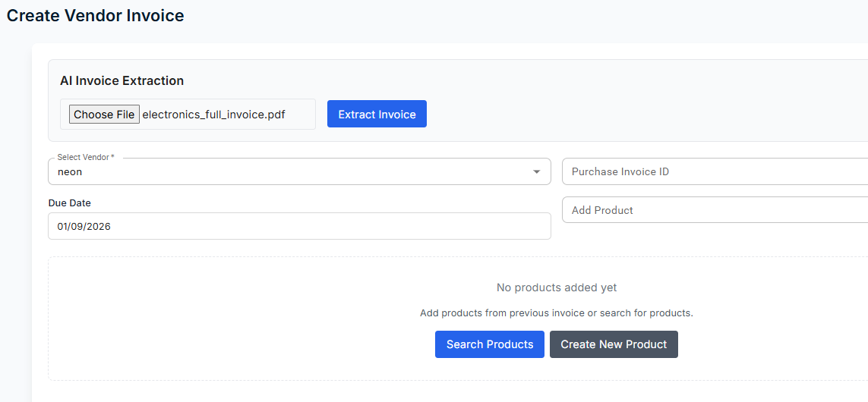Screen dimensions: 868x402
Task: Select the year 2026 in due date
Action: (98, 226)
